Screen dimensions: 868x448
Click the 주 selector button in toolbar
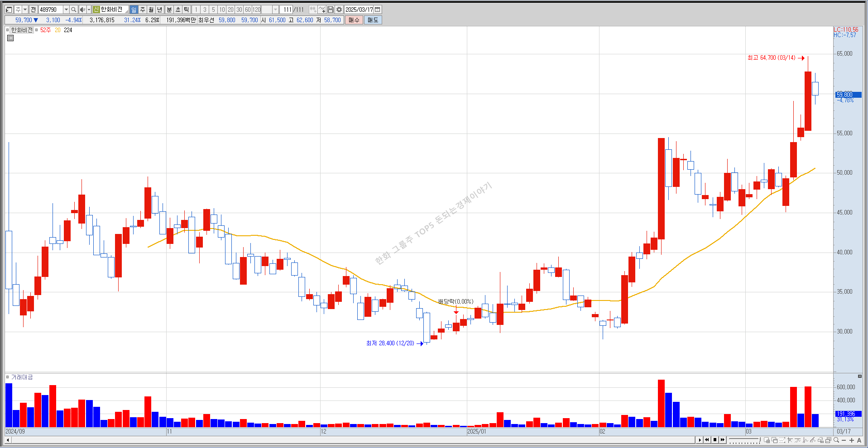point(18,10)
